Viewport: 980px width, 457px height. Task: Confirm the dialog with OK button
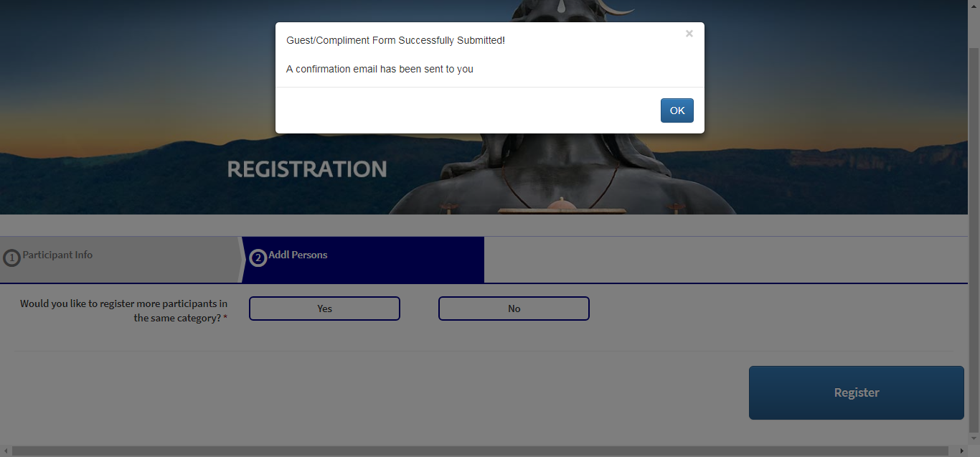(677, 110)
